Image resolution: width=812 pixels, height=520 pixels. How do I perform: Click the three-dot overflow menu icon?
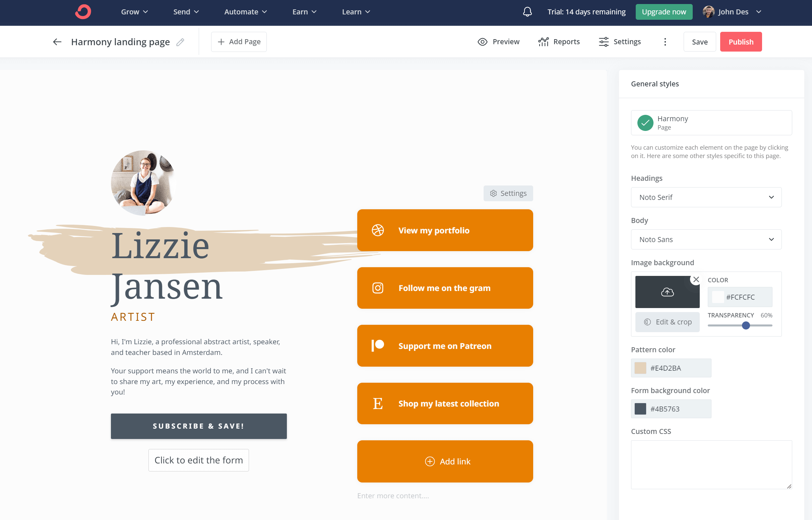pyautogui.click(x=665, y=42)
